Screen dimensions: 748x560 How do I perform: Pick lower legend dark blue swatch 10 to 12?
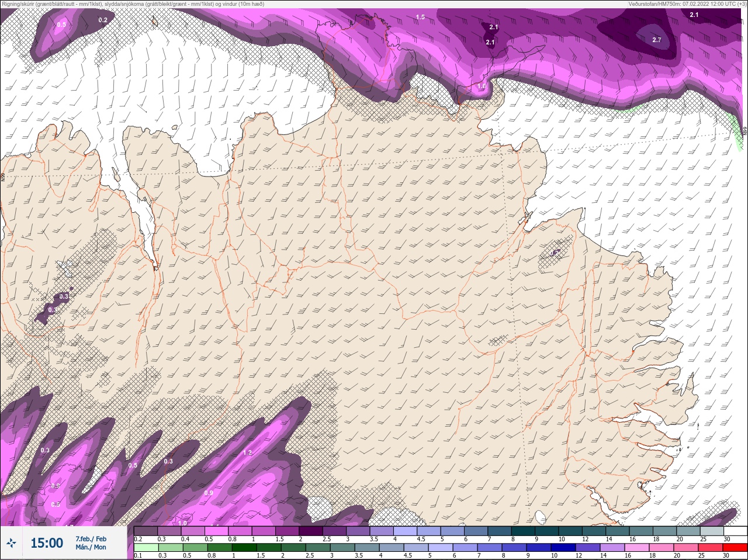point(565,548)
